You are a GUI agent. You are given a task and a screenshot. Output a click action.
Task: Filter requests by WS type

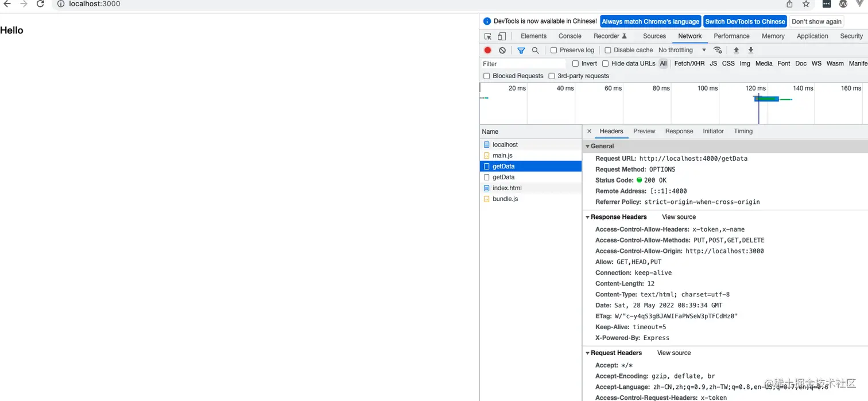click(816, 64)
